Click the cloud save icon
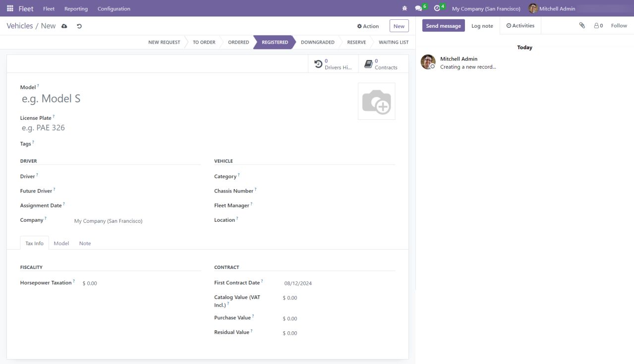Viewport: 634px width, 364px height. point(64,26)
